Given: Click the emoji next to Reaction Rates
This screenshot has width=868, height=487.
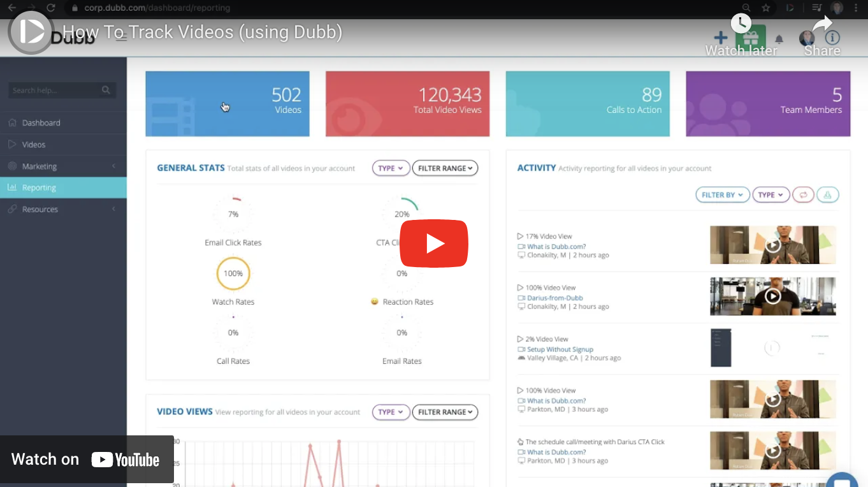Looking at the screenshot, I should (x=375, y=302).
